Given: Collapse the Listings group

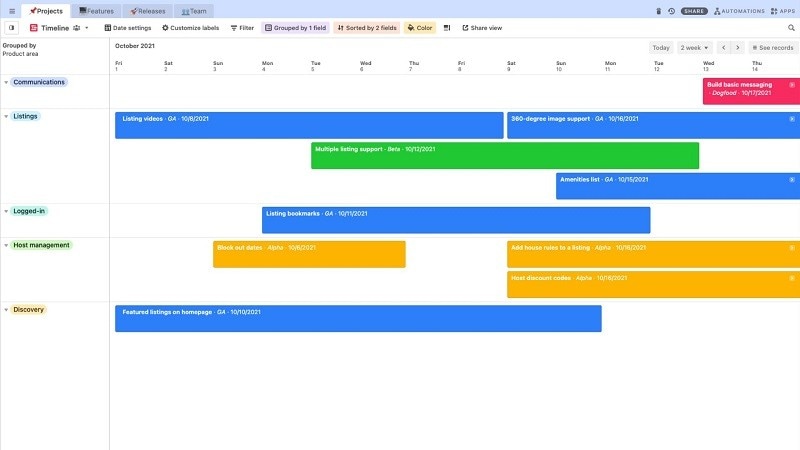Looking at the screenshot, I should coord(6,116).
